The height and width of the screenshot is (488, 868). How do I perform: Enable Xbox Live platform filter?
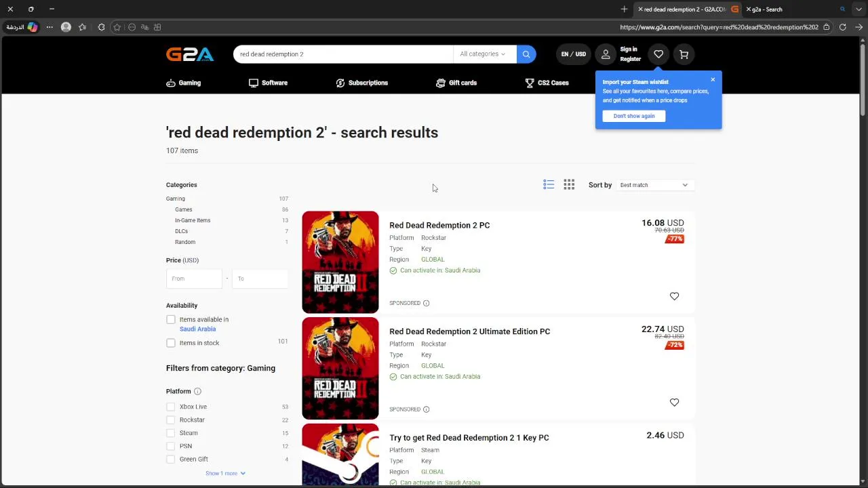click(170, 407)
